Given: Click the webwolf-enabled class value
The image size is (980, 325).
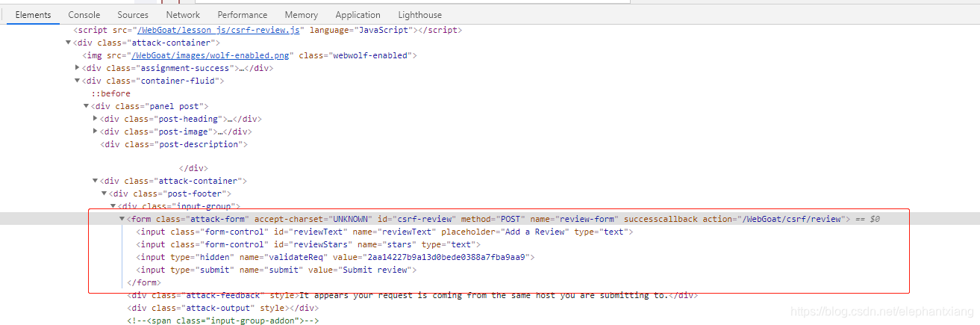Looking at the screenshot, I should pyautogui.click(x=368, y=56).
